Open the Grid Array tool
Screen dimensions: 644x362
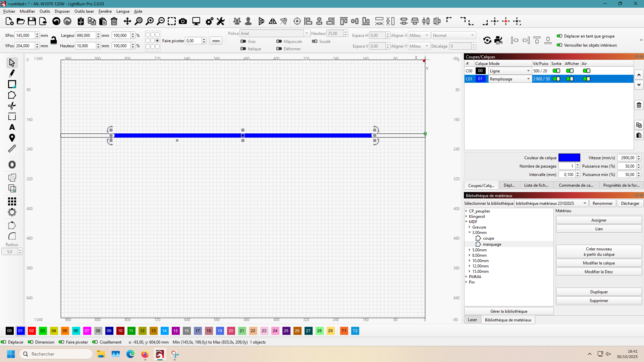click(x=12, y=201)
